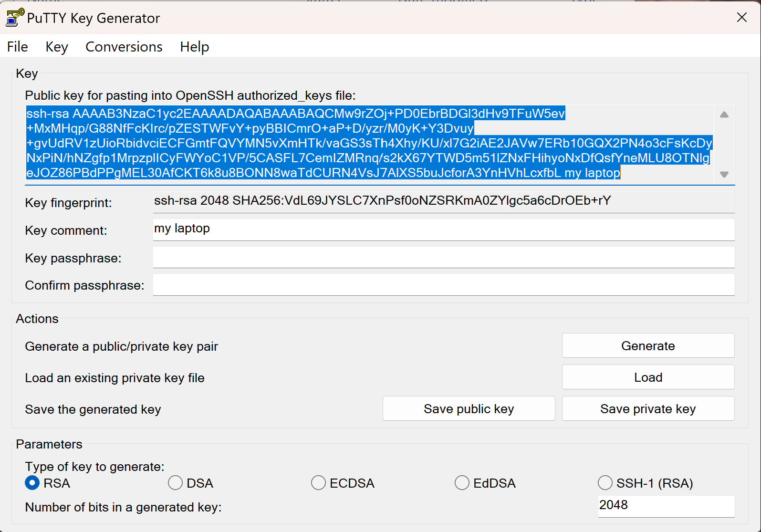This screenshot has width=761, height=532.
Task: Click the 'PuTTY Key Generator' window title
Action: (94, 18)
